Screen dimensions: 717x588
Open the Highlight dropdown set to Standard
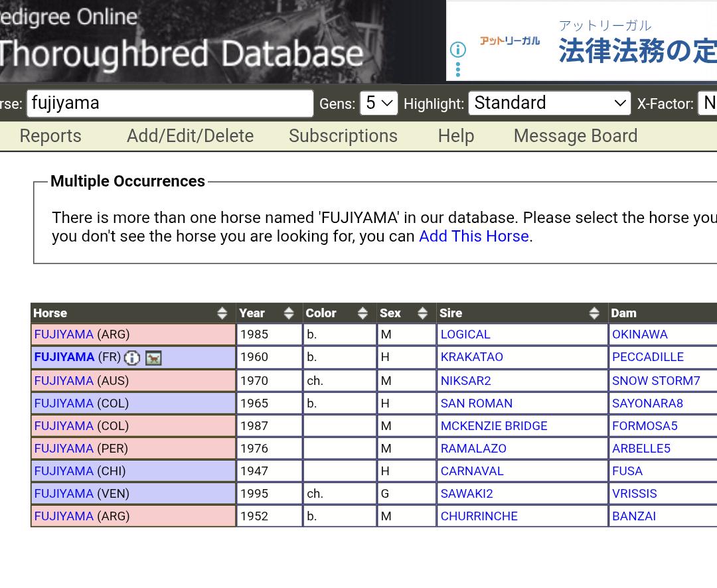[549, 104]
